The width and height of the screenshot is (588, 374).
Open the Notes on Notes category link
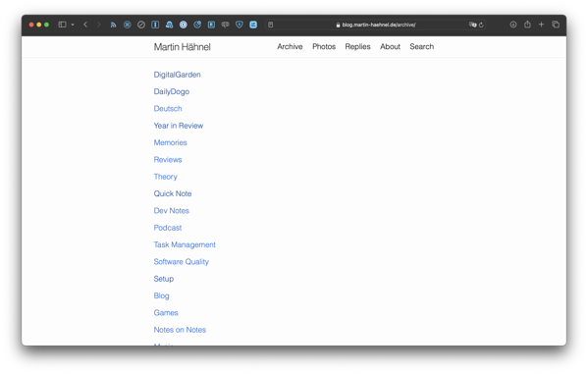click(x=180, y=330)
